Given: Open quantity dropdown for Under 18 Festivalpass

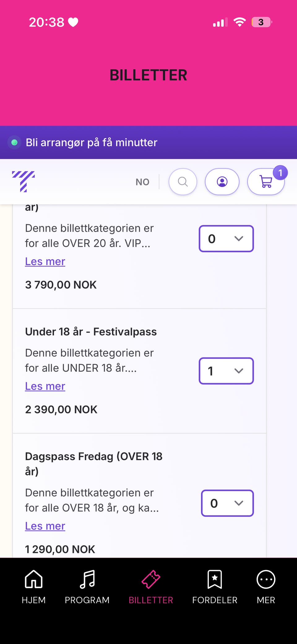Looking at the screenshot, I should (x=226, y=371).
